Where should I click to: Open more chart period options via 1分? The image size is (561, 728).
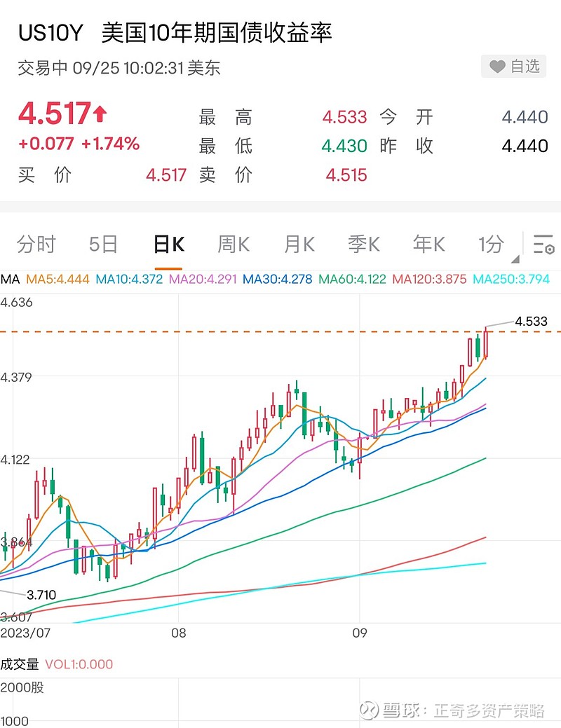(491, 244)
